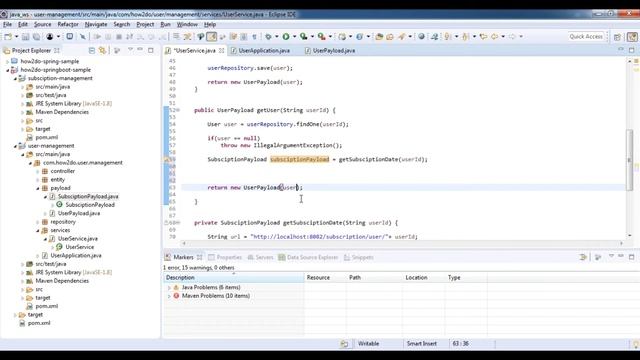
Task: Sort markers by the Description column header
Action: 234,278
